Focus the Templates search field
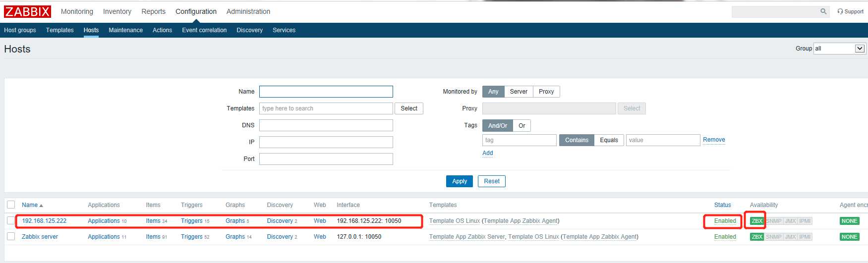Viewport: 868px width, 263px height. [326, 108]
